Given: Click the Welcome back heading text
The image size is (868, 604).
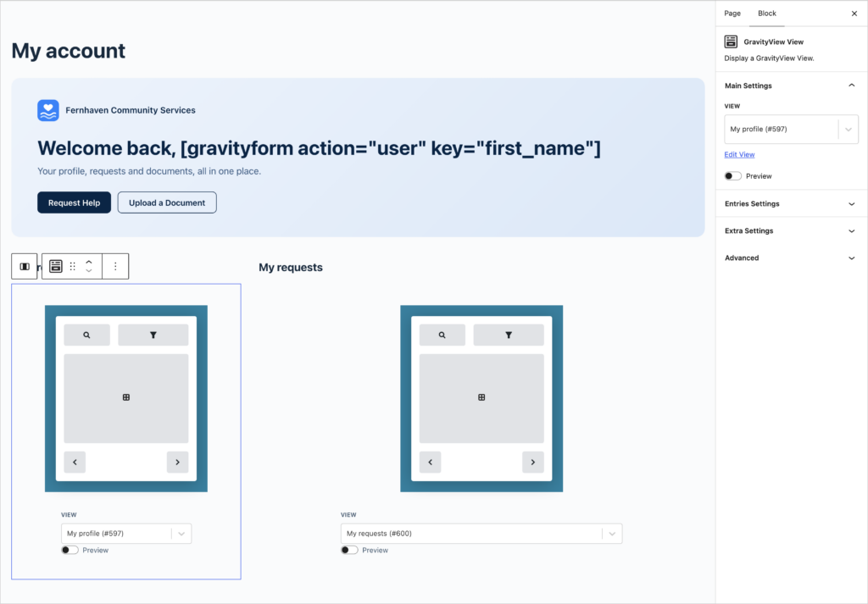Looking at the screenshot, I should (319, 148).
